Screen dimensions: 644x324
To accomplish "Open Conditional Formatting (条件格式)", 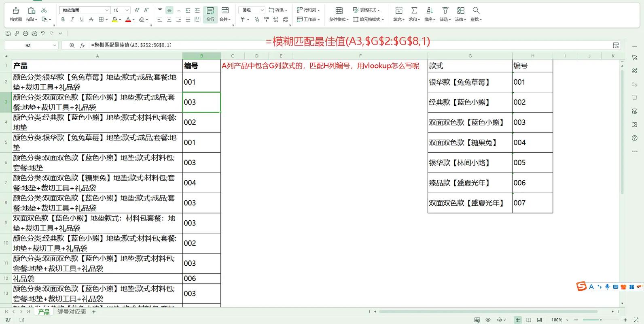I will [339, 14].
